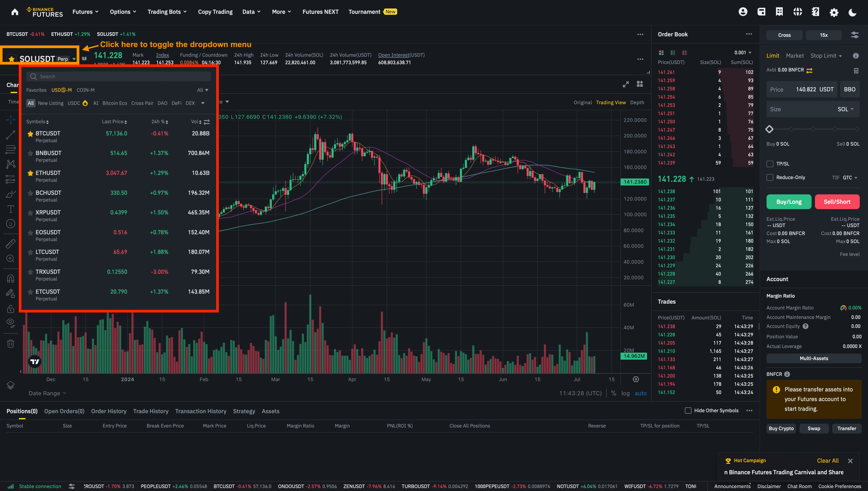Select the Market order tab
Image resolution: width=868 pixels, height=491 pixels.
tap(795, 56)
